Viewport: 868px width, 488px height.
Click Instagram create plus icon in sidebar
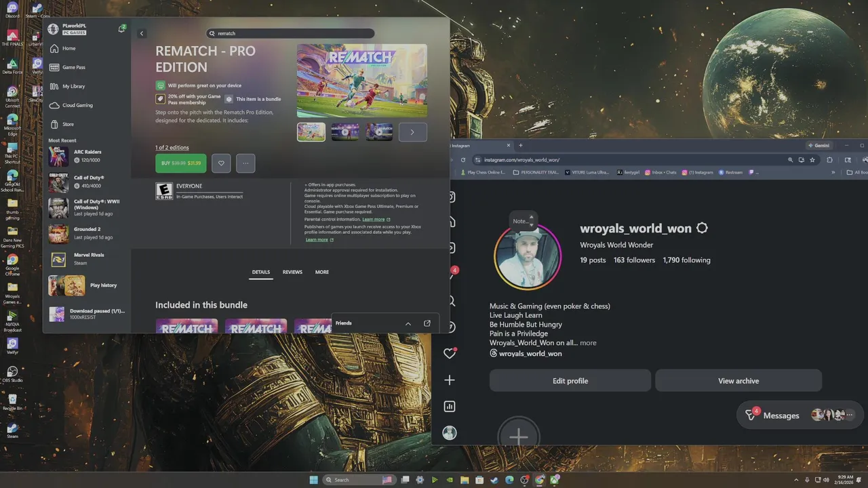(x=449, y=380)
